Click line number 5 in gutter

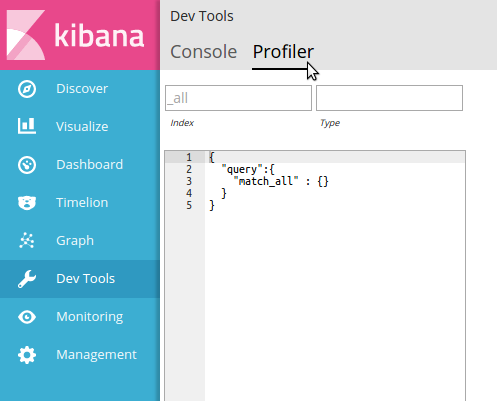pyautogui.click(x=189, y=205)
